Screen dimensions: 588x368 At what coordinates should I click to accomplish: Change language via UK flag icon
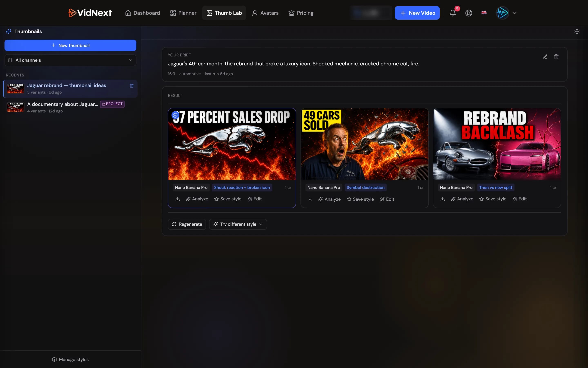484,12
